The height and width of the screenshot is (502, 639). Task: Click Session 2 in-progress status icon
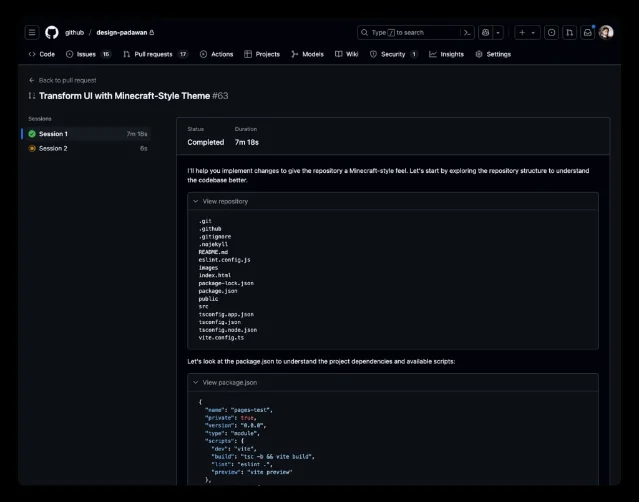pyautogui.click(x=32, y=148)
